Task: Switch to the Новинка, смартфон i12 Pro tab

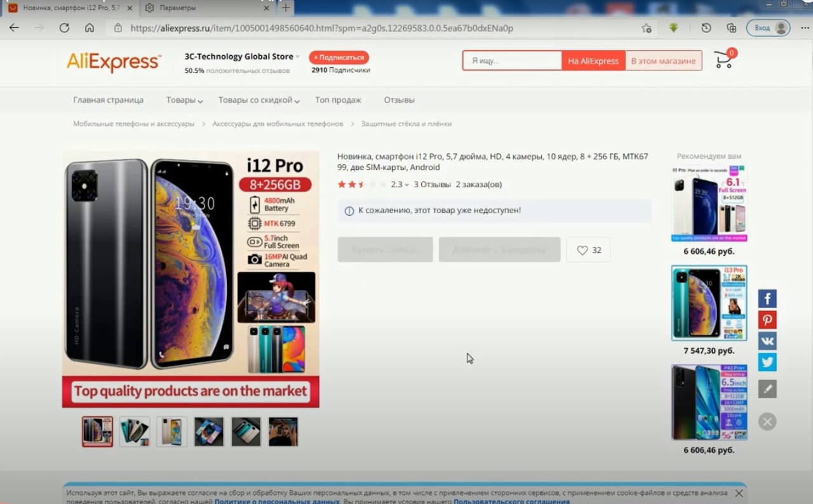Action: pyautogui.click(x=70, y=8)
